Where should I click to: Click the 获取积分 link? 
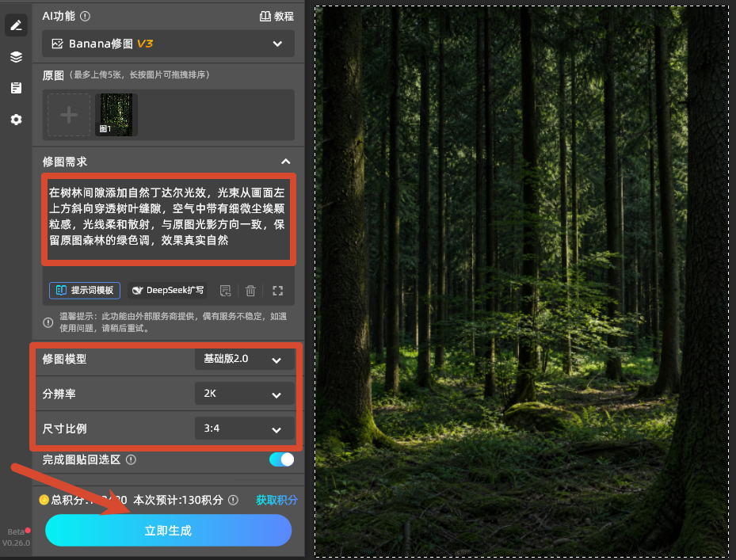(276, 501)
